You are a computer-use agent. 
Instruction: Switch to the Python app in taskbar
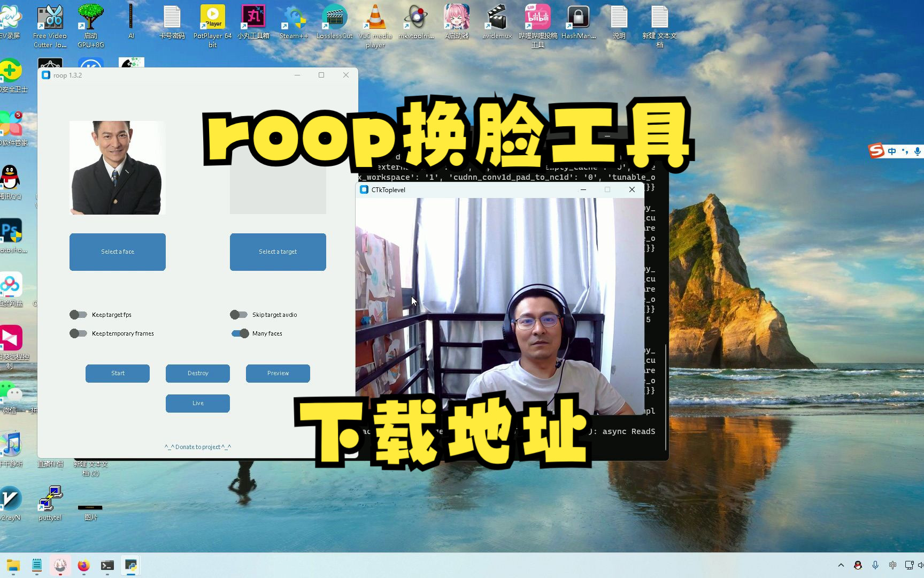point(131,565)
